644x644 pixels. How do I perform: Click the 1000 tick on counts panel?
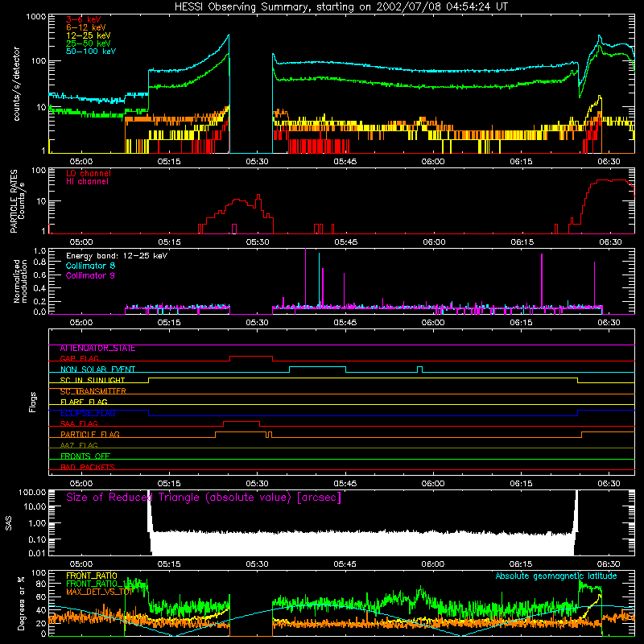click(x=35, y=17)
